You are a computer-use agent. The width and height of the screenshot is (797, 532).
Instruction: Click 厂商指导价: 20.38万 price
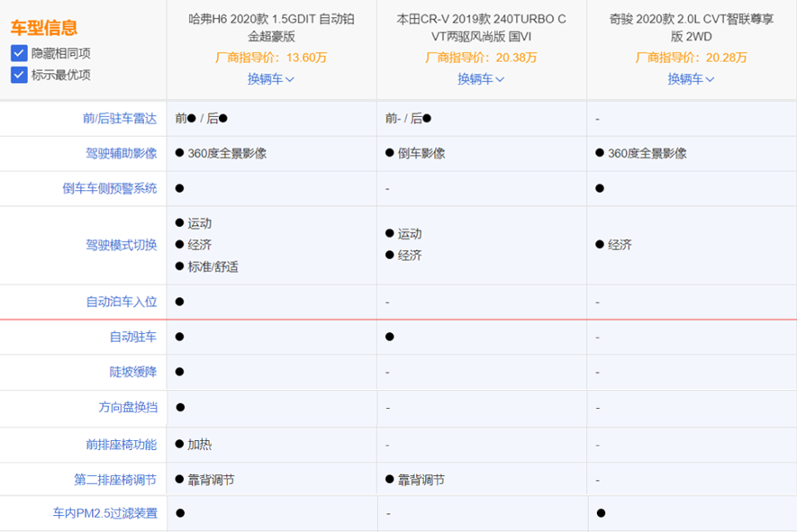(x=481, y=58)
